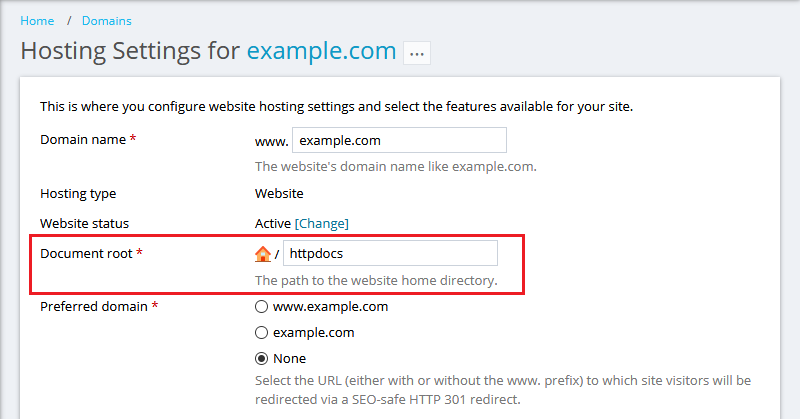Viewport: 800px width, 419px height.
Task: Open the example.com link in the heading
Action: tap(321, 51)
